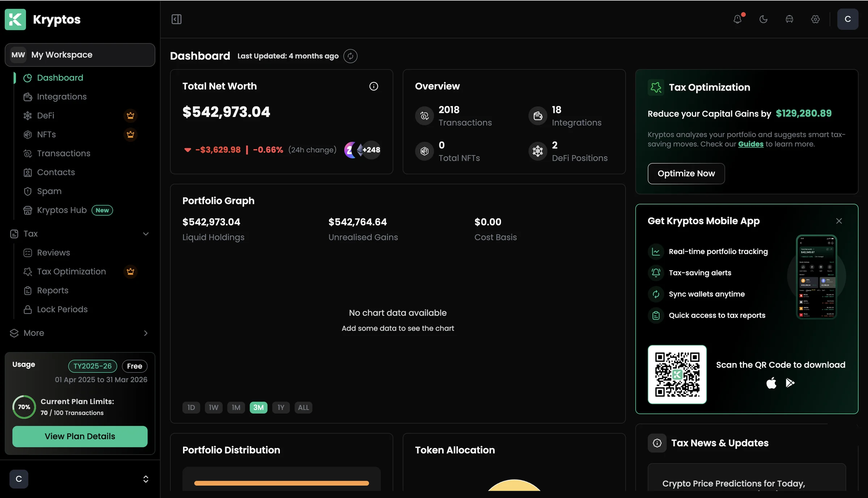
Task: Go to Dashboard in sidebar
Action: [60, 78]
